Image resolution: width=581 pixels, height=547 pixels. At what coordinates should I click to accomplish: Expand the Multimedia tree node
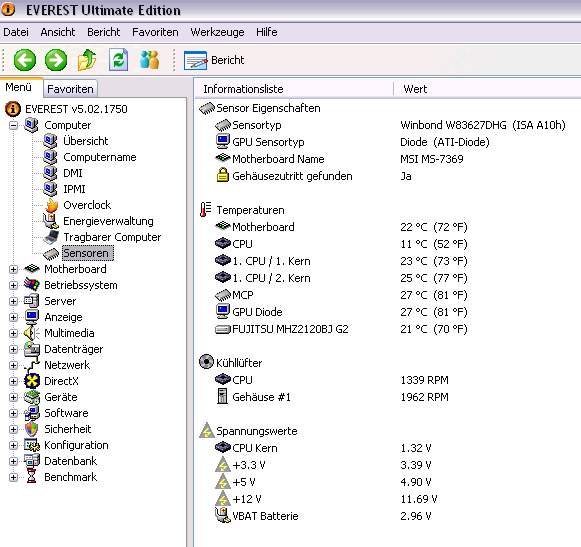coord(13,333)
